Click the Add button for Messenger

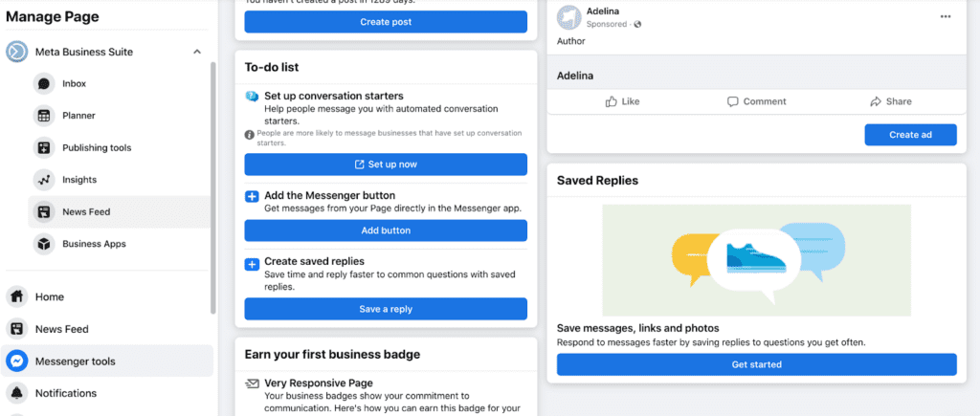[x=386, y=230]
